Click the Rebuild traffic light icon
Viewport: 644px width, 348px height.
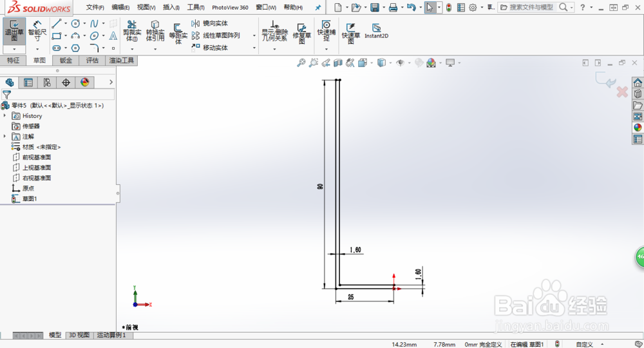[449, 7]
